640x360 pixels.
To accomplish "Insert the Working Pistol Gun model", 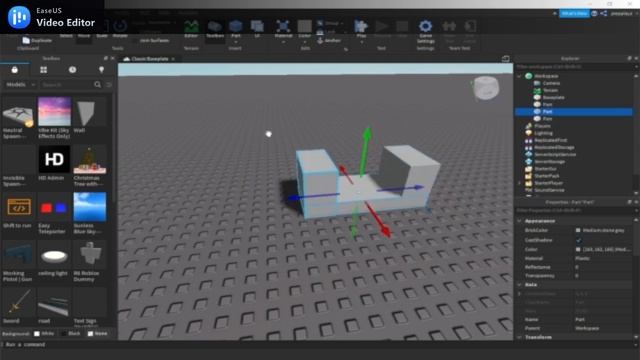I will point(18,255).
